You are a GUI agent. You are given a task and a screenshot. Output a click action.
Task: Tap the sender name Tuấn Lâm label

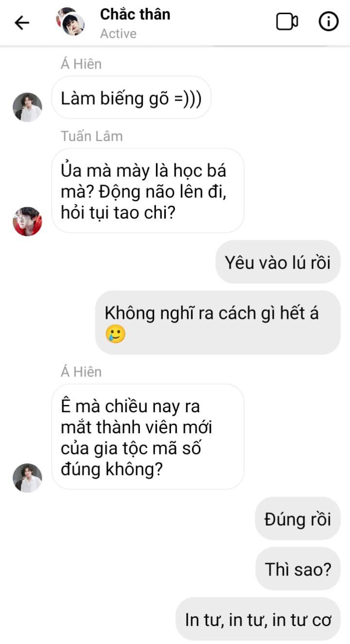(x=92, y=136)
